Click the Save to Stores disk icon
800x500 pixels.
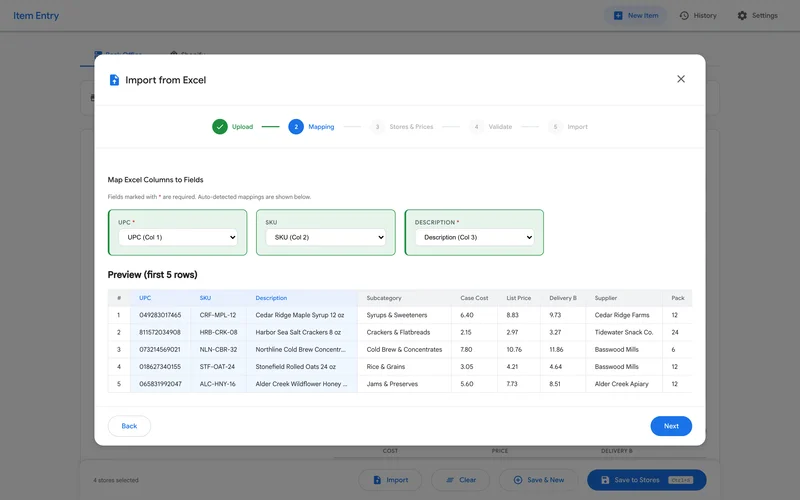(x=605, y=480)
